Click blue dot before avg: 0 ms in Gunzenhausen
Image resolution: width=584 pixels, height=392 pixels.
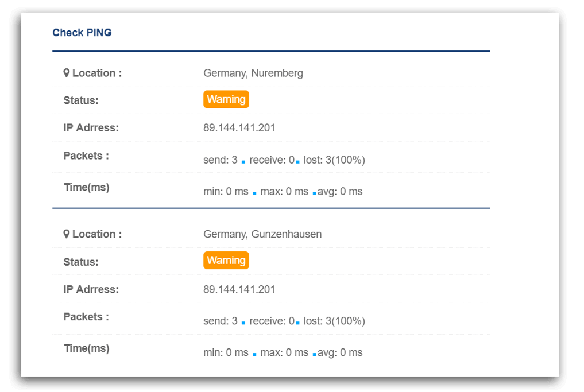[x=314, y=354]
